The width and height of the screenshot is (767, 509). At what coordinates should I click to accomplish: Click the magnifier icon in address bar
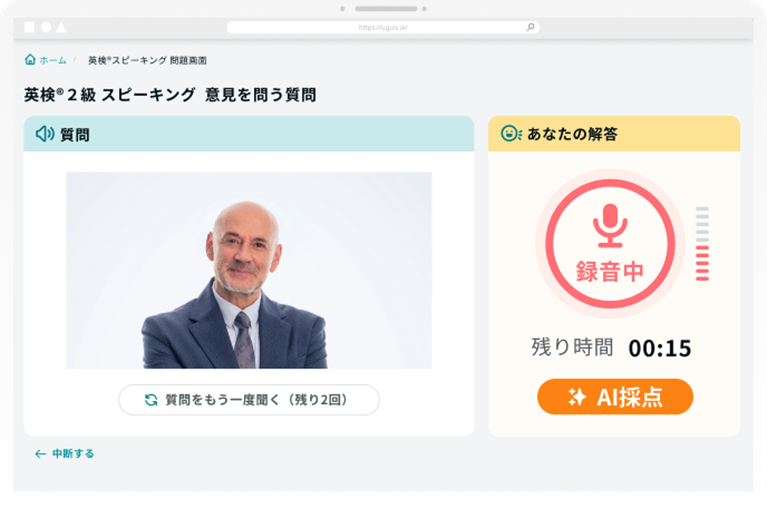[530, 27]
